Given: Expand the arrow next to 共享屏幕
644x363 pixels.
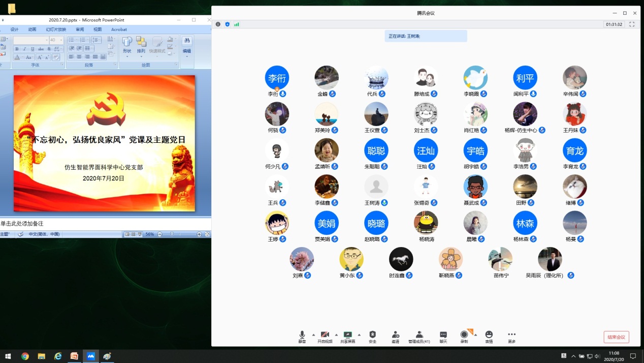Looking at the screenshot, I should 359,335.
